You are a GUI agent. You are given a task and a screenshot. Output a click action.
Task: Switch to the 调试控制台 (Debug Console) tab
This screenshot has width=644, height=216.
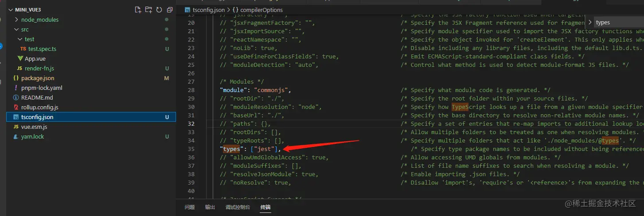238,207
